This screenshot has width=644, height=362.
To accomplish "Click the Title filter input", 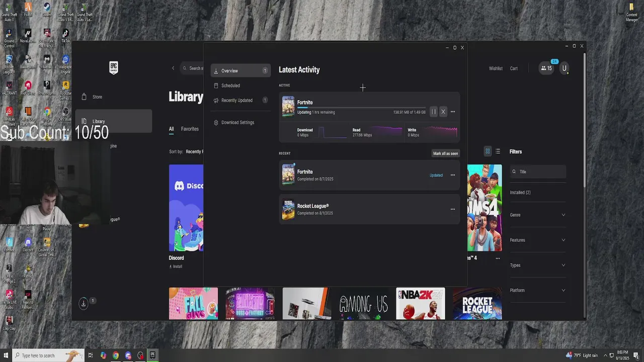I will [538, 171].
